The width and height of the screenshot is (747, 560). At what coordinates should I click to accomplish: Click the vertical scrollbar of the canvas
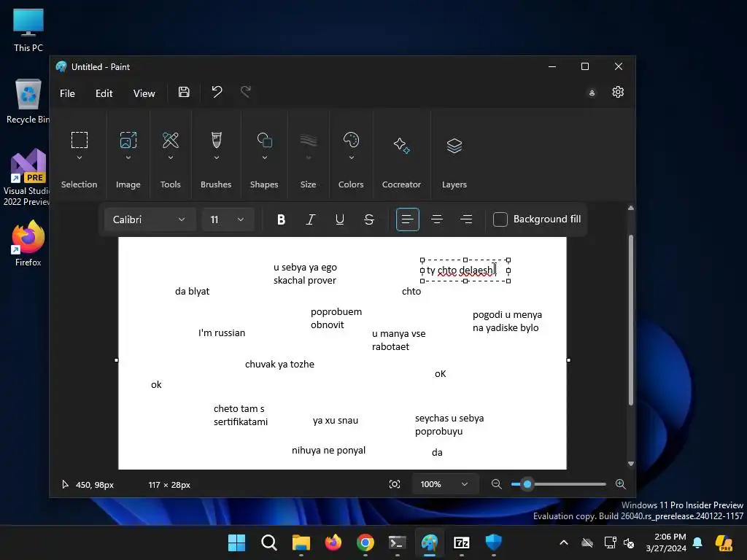click(x=631, y=320)
